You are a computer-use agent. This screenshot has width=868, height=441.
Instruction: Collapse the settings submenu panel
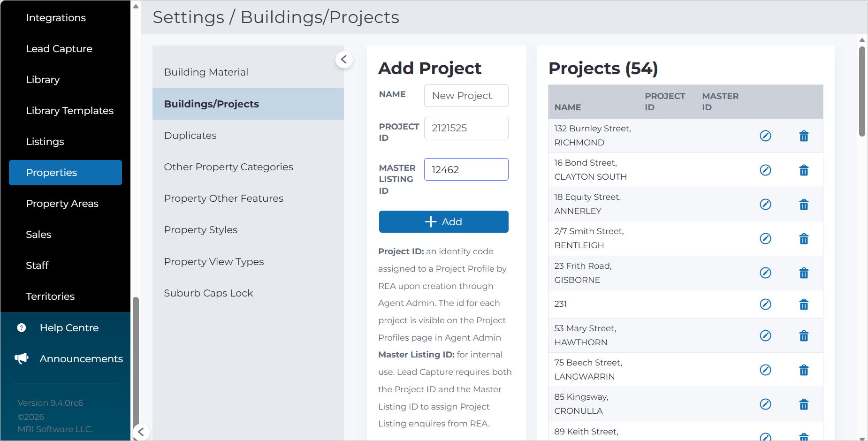click(344, 59)
